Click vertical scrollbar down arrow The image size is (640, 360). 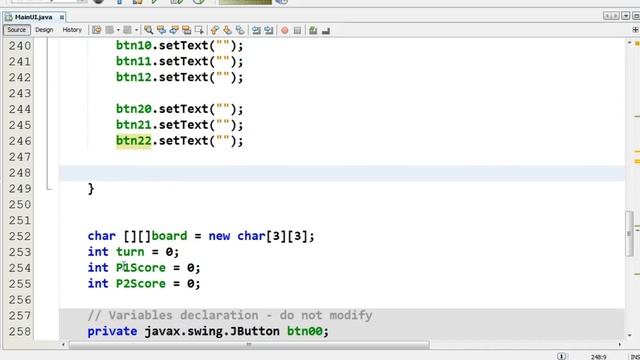pyautogui.click(x=629, y=335)
